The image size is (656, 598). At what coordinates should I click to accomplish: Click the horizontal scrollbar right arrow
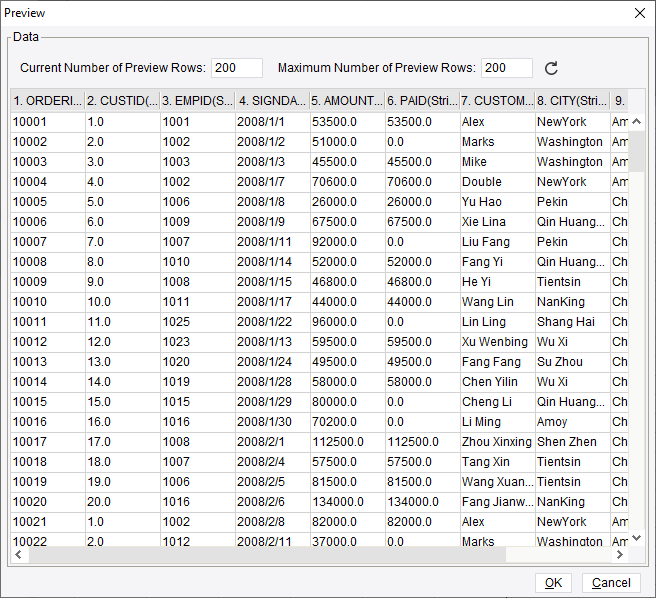[620, 555]
